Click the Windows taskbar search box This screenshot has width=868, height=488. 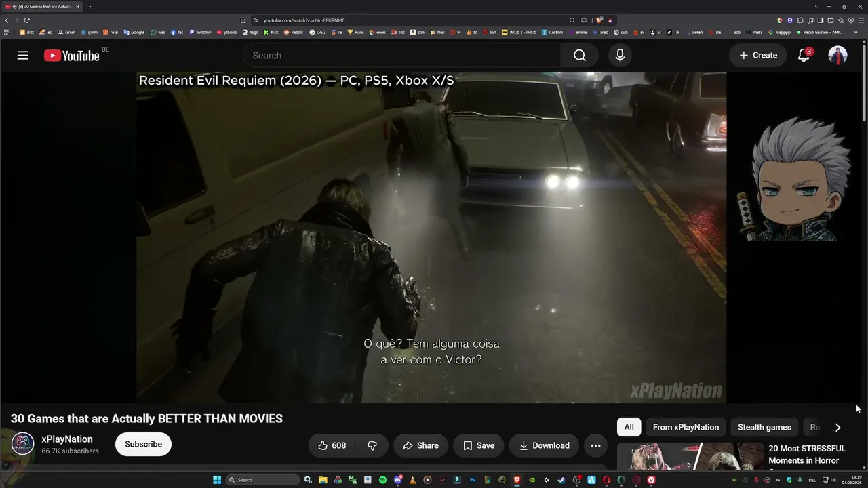point(262,480)
